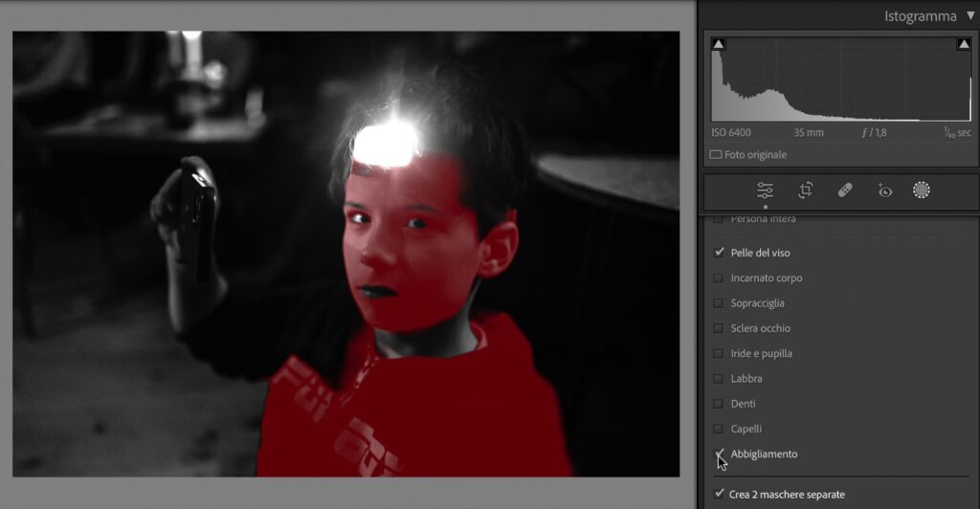
Task: Click the Foto originale icon
Action: [x=715, y=155]
